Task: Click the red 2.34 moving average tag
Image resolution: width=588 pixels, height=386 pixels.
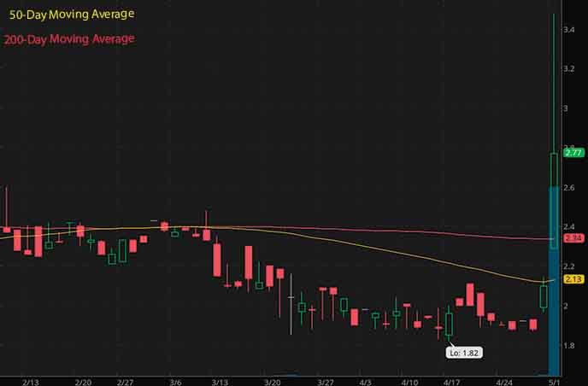Action: [x=573, y=238]
